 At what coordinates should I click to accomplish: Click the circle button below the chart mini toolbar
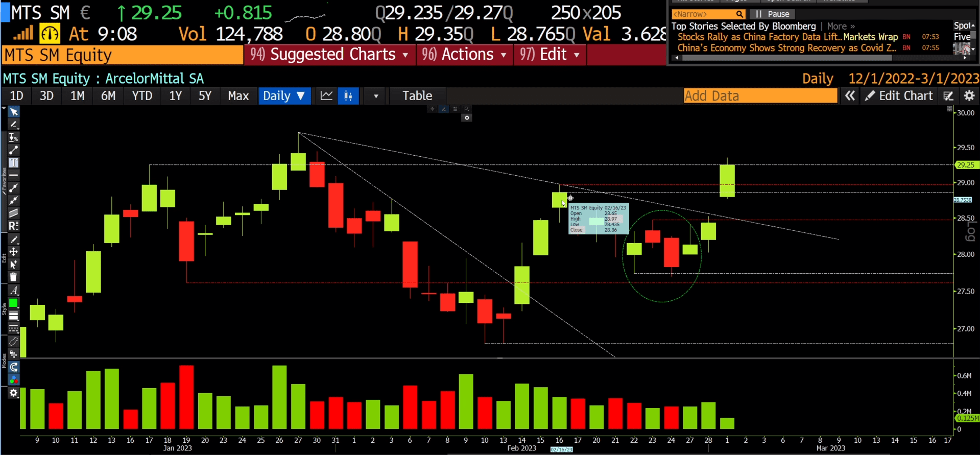(467, 118)
